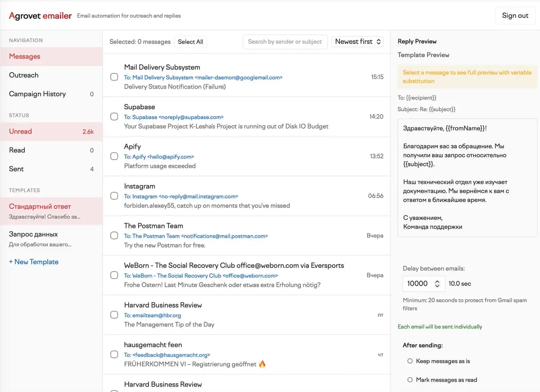The width and height of the screenshot is (540, 392).
Task: Select the Стандартный ответ template
Action: point(51,212)
